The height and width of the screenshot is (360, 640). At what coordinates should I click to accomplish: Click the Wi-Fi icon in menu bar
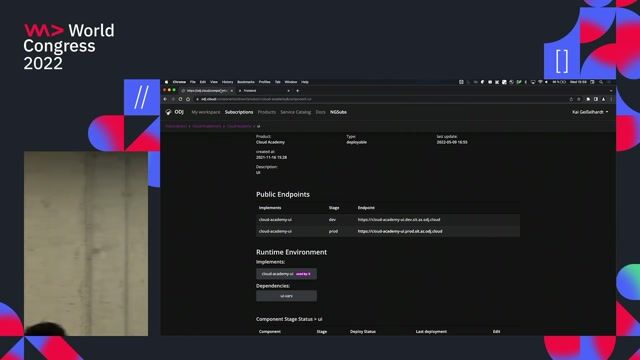coord(540,82)
